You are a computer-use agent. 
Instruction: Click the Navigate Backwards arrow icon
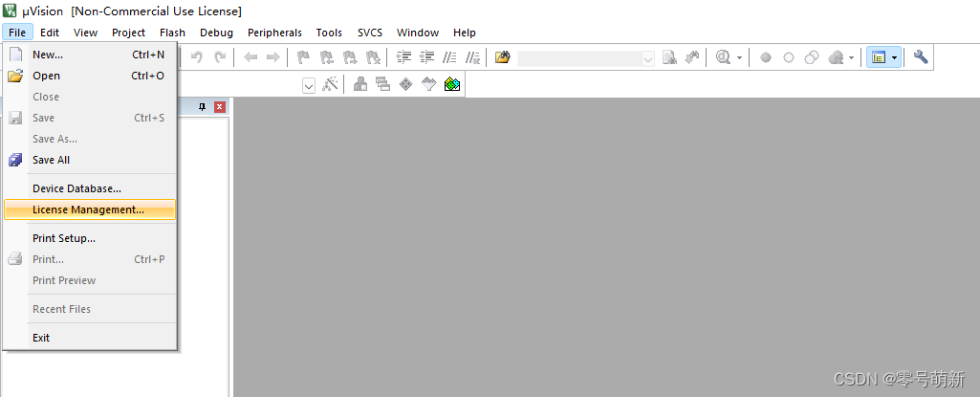click(250, 57)
